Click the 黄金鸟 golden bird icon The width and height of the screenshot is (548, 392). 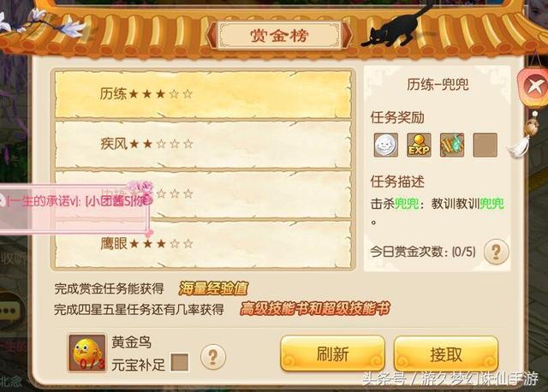pos(87,353)
